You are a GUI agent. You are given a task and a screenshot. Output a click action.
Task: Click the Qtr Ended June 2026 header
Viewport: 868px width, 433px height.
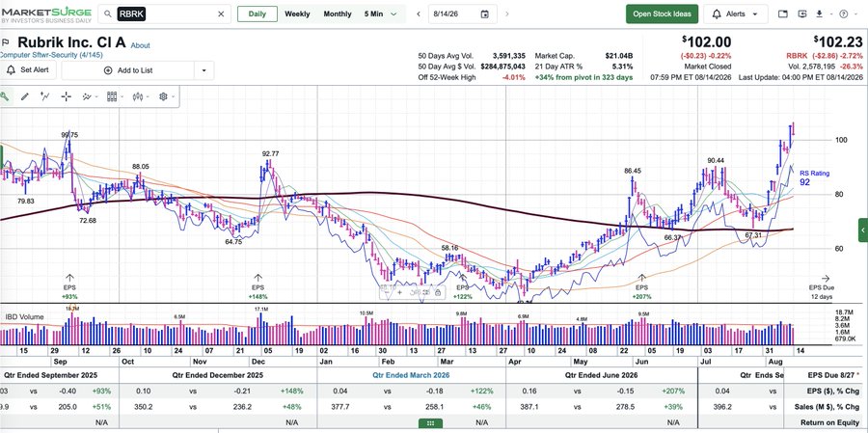(x=601, y=375)
